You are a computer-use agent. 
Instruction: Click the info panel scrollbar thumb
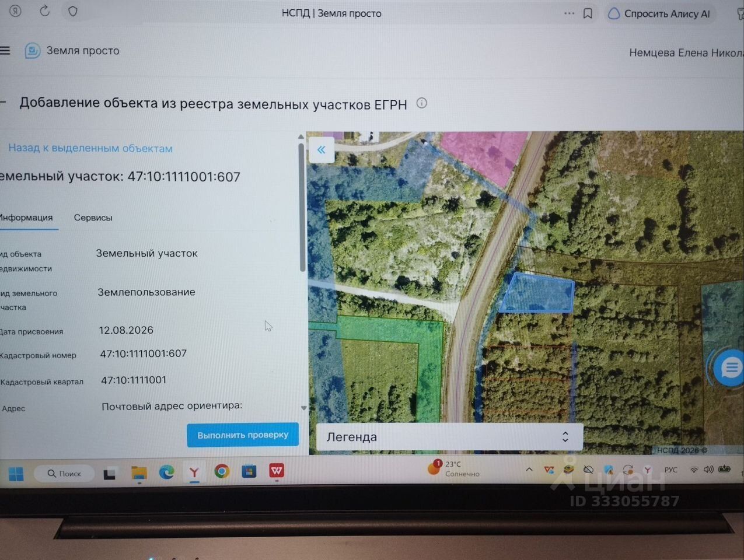pos(302,207)
